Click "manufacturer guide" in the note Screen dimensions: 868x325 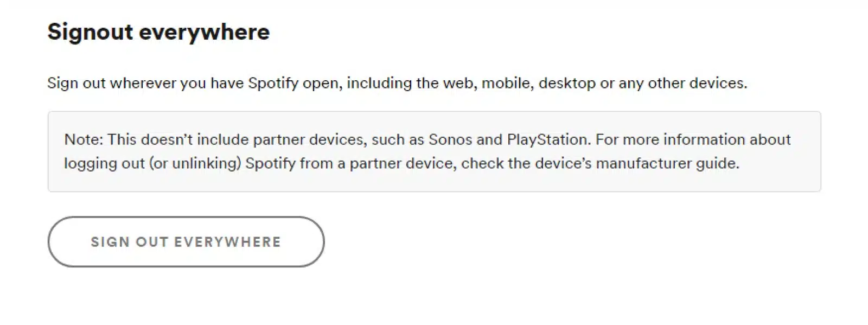coord(667,163)
